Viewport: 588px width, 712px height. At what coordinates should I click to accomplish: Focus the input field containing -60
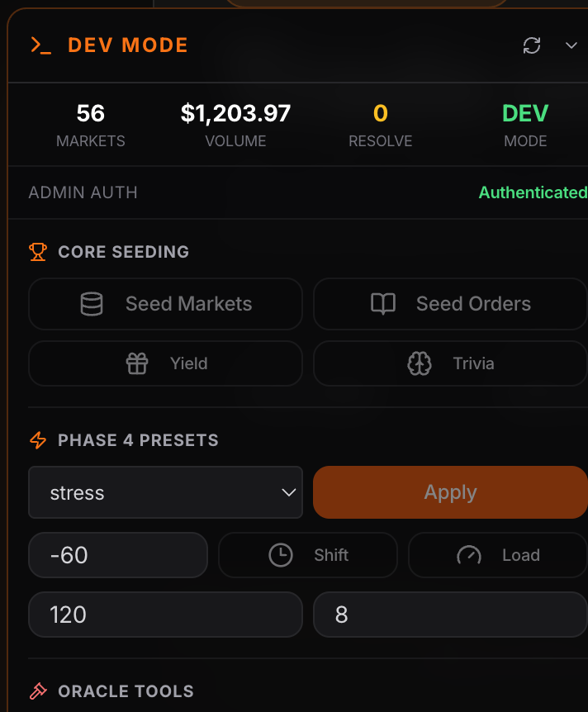tap(118, 555)
